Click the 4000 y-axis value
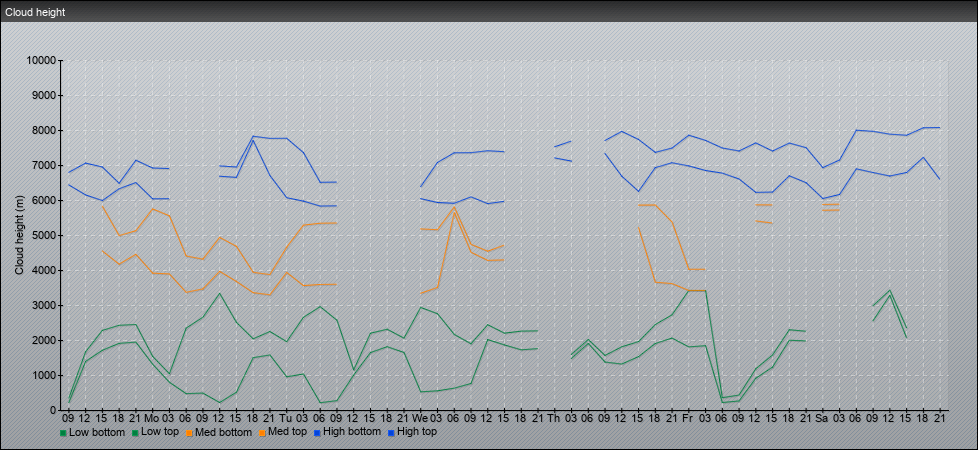Image resolution: width=978 pixels, height=450 pixels. click(44, 270)
